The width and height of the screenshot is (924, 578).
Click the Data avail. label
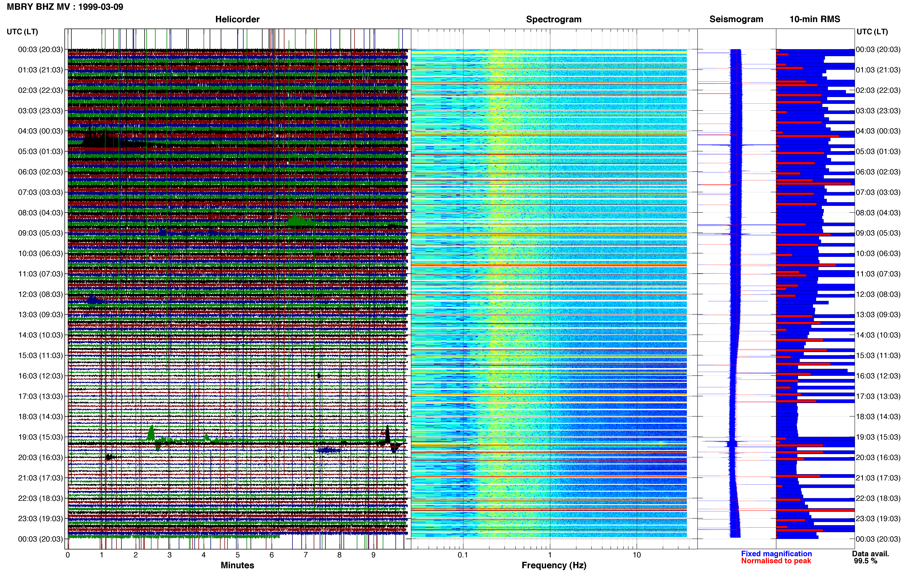click(x=870, y=554)
